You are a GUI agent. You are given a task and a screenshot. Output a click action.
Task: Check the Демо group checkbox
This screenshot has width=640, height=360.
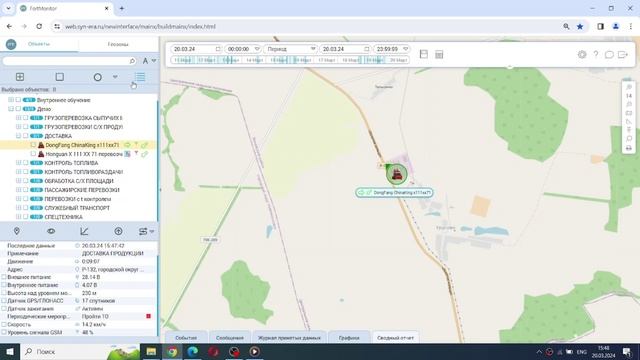pos(18,109)
